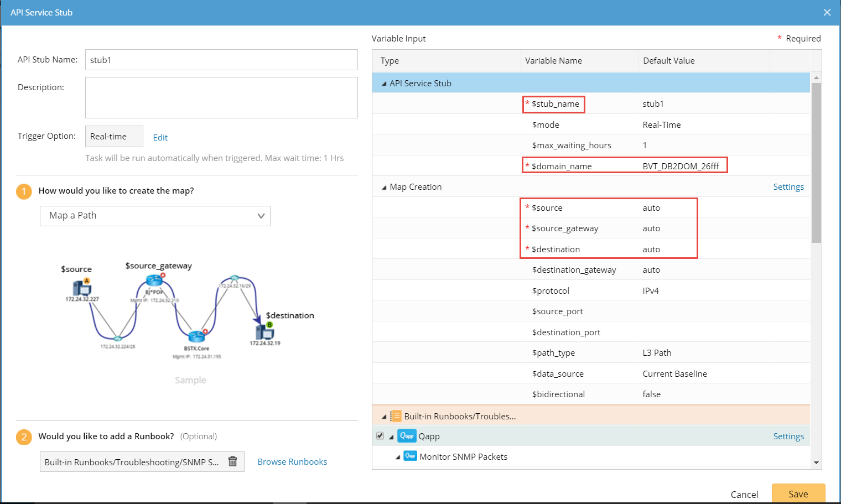Click the sample path map image
The width and height of the screenshot is (841, 504).
click(187, 313)
